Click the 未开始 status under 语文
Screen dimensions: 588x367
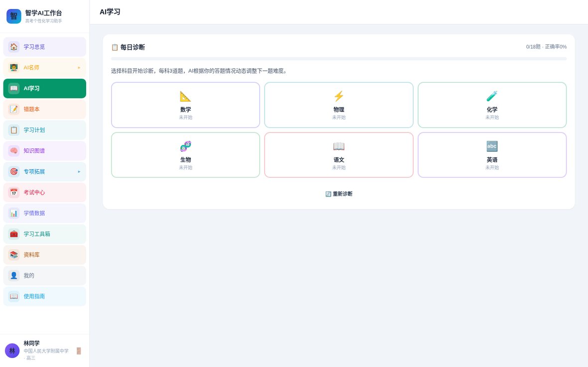click(339, 168)
